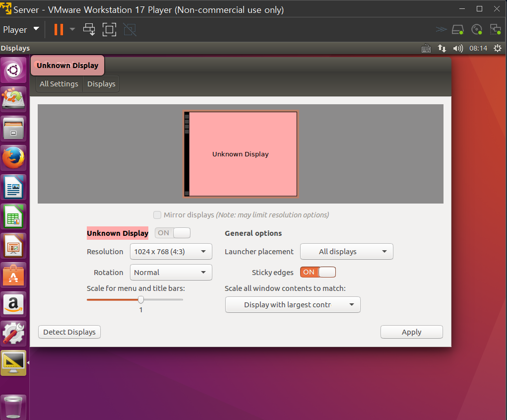Open the network indicator in top panel

click(x=442, y=49)
